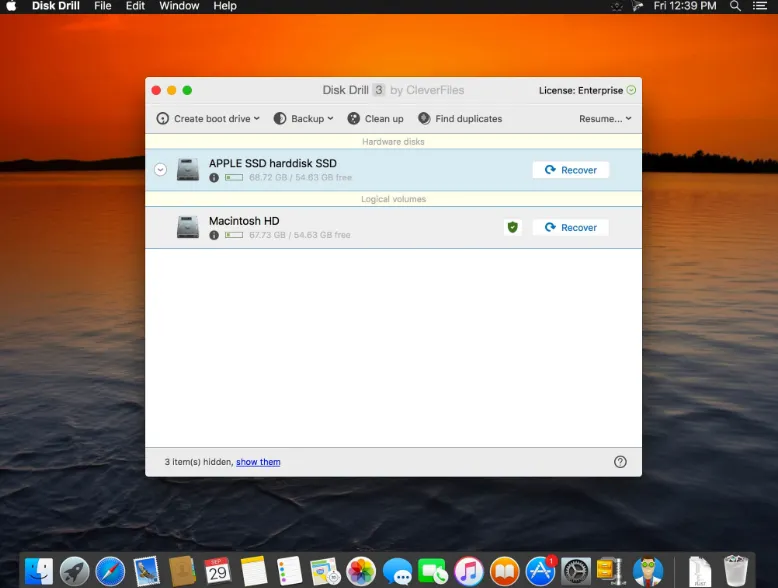Open the Create boot drive dropdown
Viewport: 778px width, 588px height.
pos(208,119)
